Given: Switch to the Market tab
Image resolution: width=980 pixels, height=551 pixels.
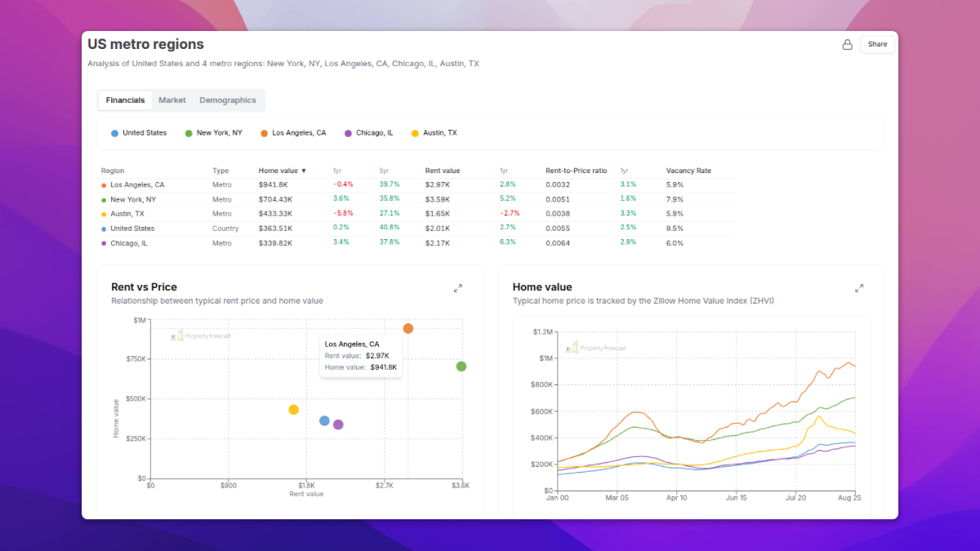Looking at the screenshot, I should [172, 100].
